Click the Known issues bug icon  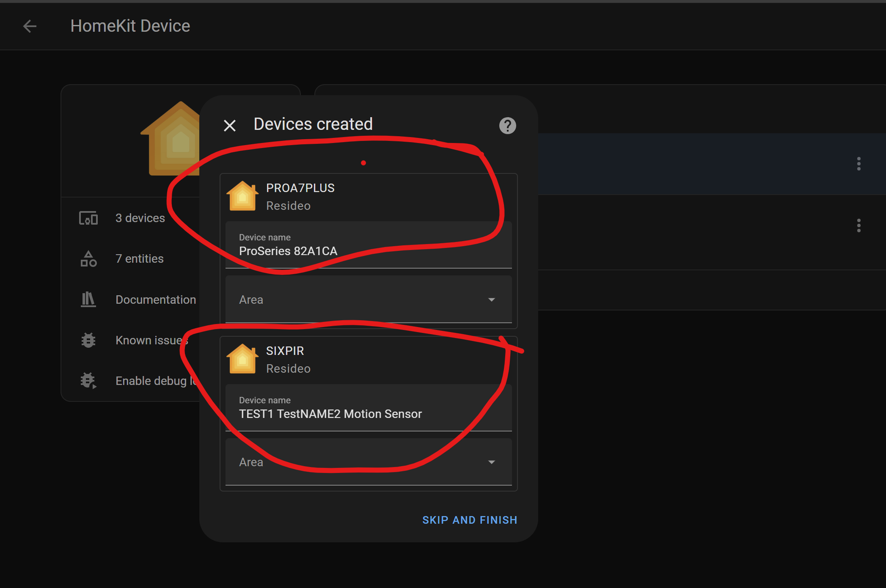[88, 340]
